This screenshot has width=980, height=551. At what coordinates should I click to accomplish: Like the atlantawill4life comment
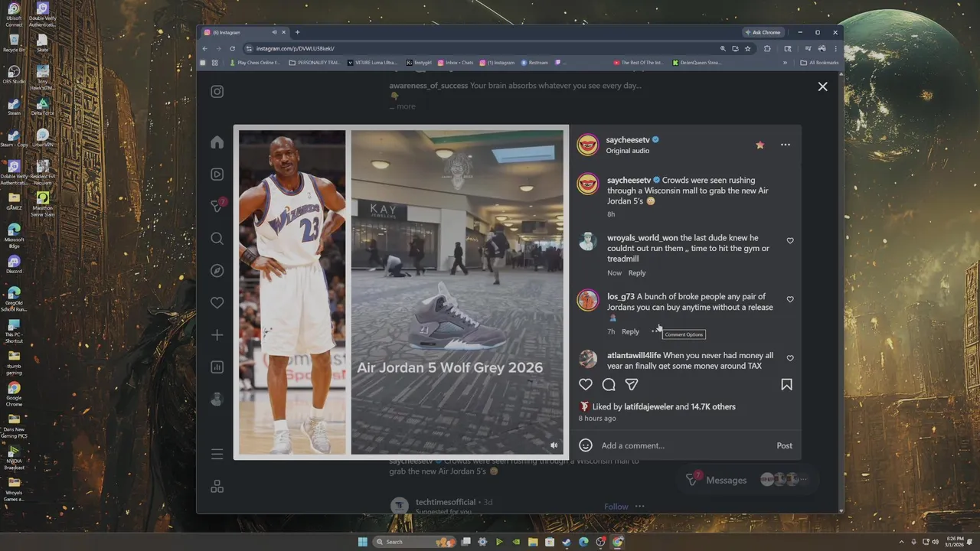coord(790,358)
